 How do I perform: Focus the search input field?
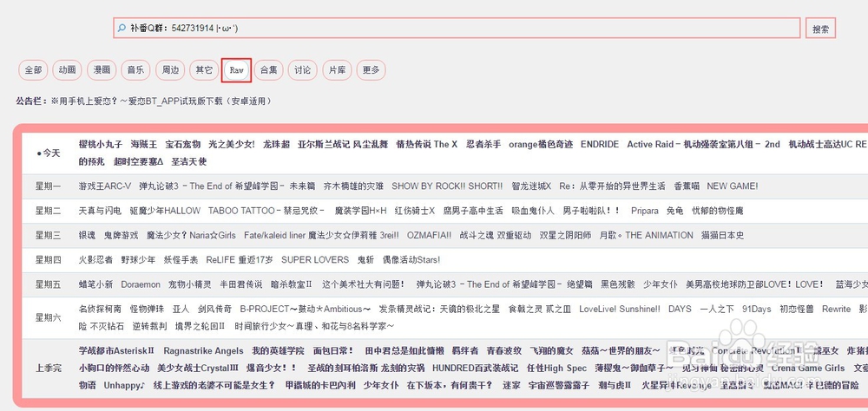coord(457,28)
